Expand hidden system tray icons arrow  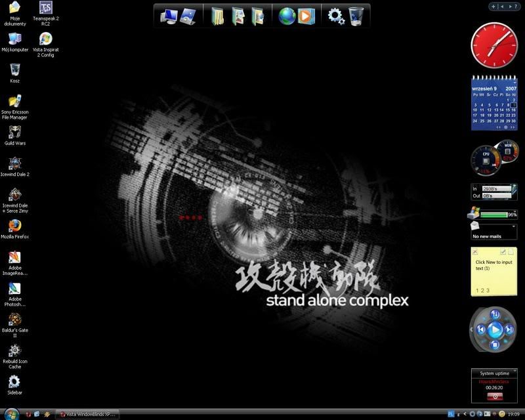coord(465,414)
